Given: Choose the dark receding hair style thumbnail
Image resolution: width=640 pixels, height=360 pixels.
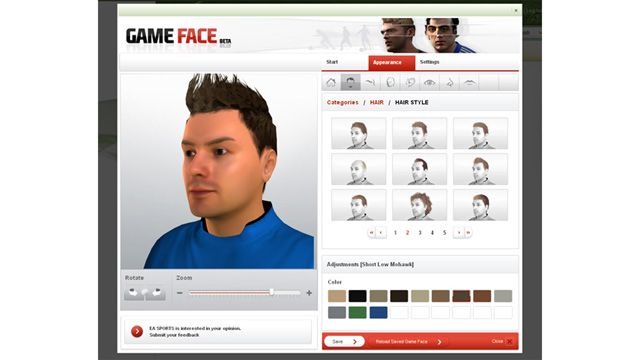Looking at the screenshot, I should pos(420,169).
